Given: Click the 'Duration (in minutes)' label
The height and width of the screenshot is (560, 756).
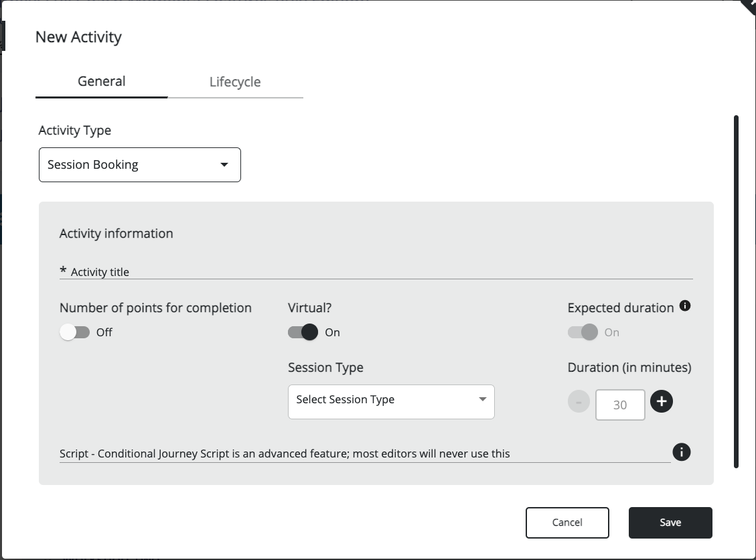Looking at the screenshot, I should tap(629, 368).
